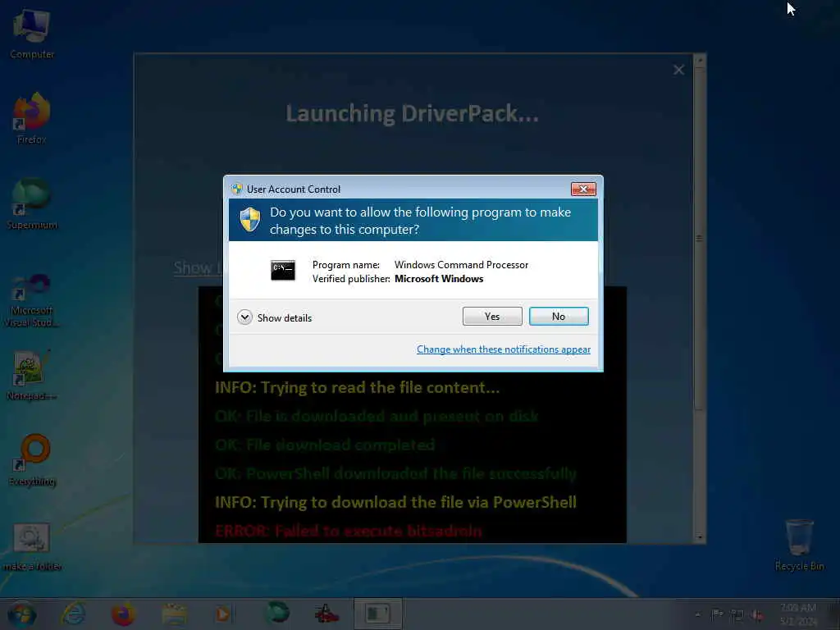Image resolution: width=840 pixels, height=630 pixels.
Task: Click Yes in User Account Control dialog
Action: click(x=492, y=316)
